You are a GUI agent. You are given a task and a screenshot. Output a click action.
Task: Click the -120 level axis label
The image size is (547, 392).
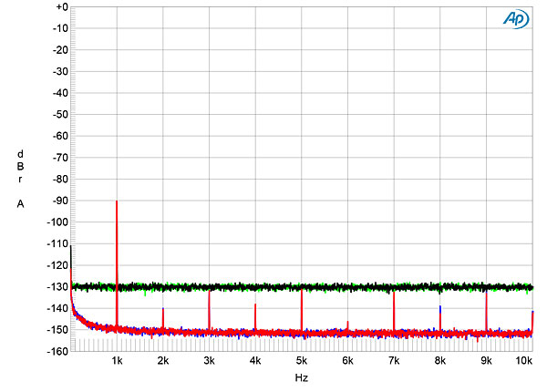pos(57,265)
